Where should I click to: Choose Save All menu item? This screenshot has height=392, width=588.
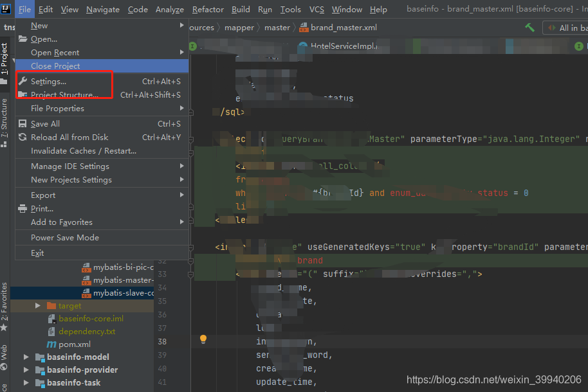point(102,123)
